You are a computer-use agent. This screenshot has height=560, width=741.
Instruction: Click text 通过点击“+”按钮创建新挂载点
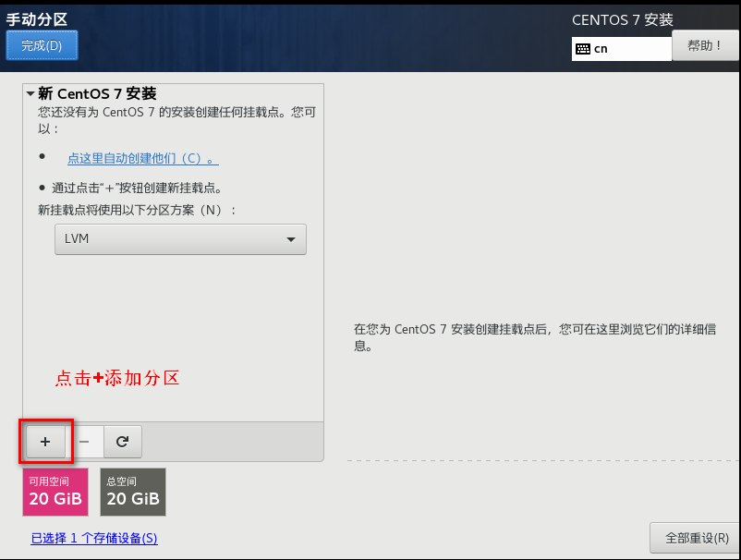pyautogui.click(x=137, y=189)
